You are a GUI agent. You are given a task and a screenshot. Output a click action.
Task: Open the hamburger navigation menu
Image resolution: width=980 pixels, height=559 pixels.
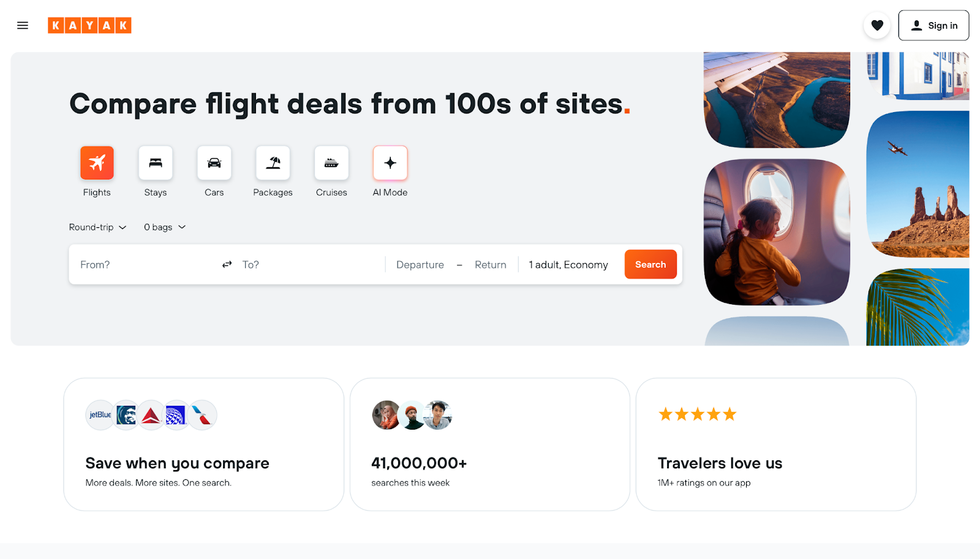(23, 25)
